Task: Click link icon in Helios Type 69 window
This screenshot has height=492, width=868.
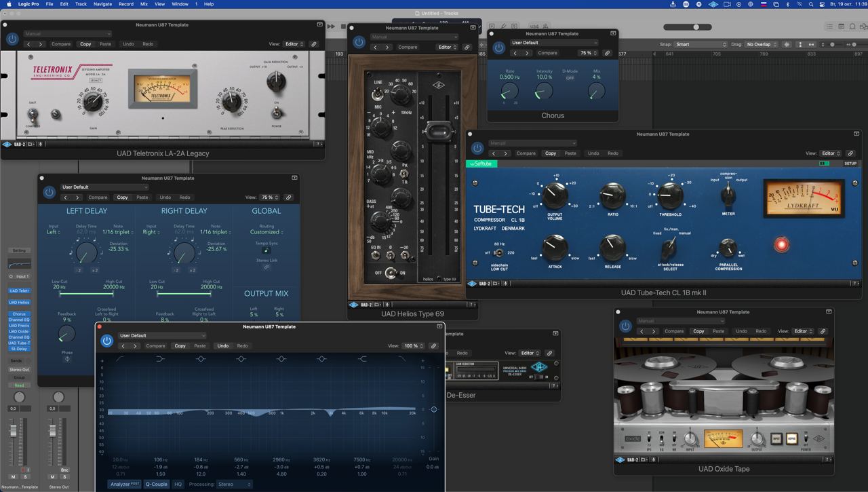Action: 467,48
